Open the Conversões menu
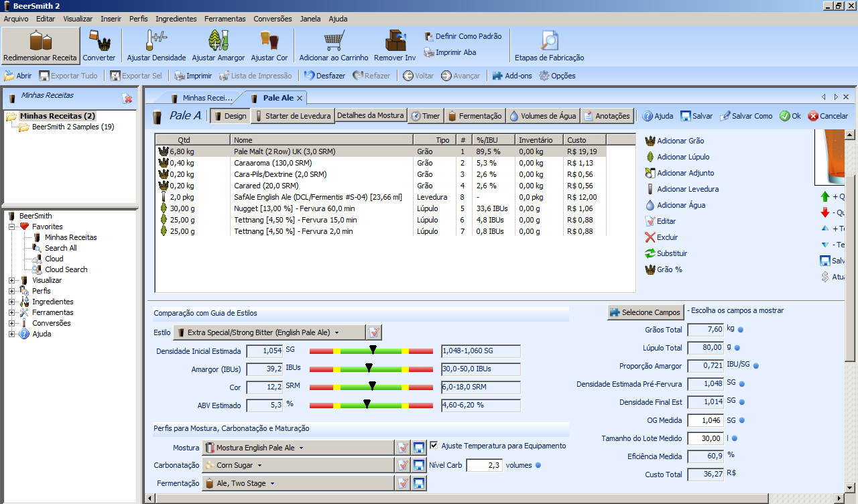 click(x=273, y=19)
